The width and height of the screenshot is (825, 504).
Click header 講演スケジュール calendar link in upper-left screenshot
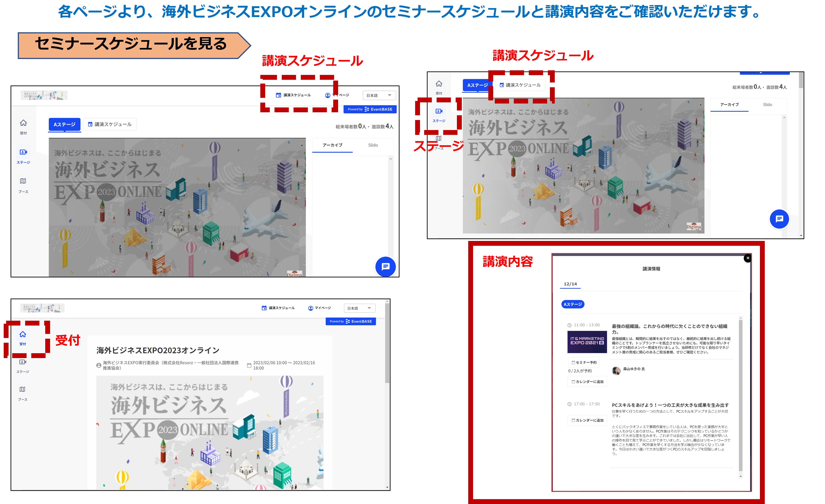[293, 95]
